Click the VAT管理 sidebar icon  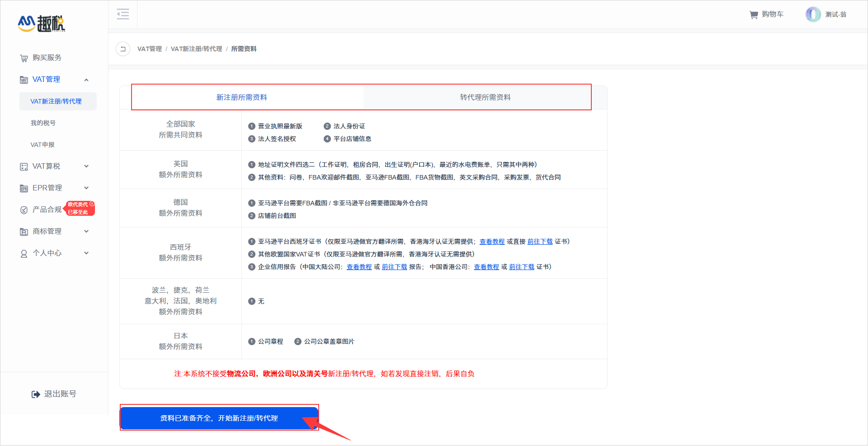click(24, 79)
